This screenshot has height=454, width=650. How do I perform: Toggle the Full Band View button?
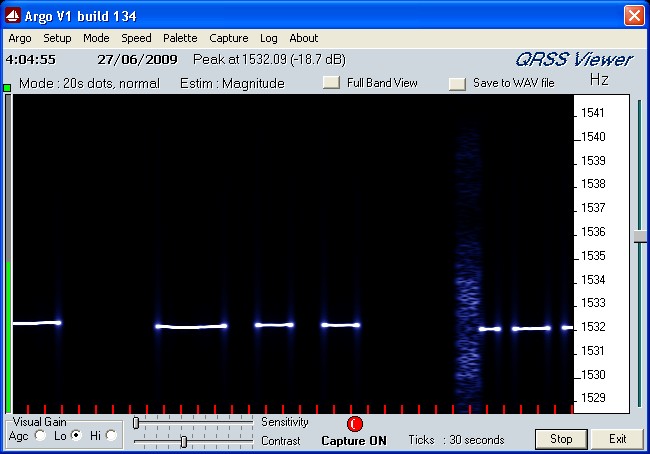pos(331,83)
